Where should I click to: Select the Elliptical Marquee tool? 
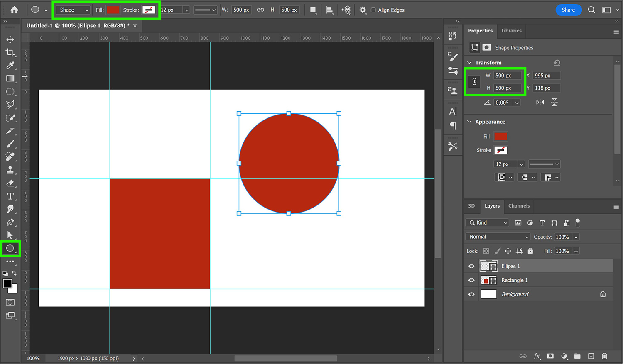coord(10,92)
